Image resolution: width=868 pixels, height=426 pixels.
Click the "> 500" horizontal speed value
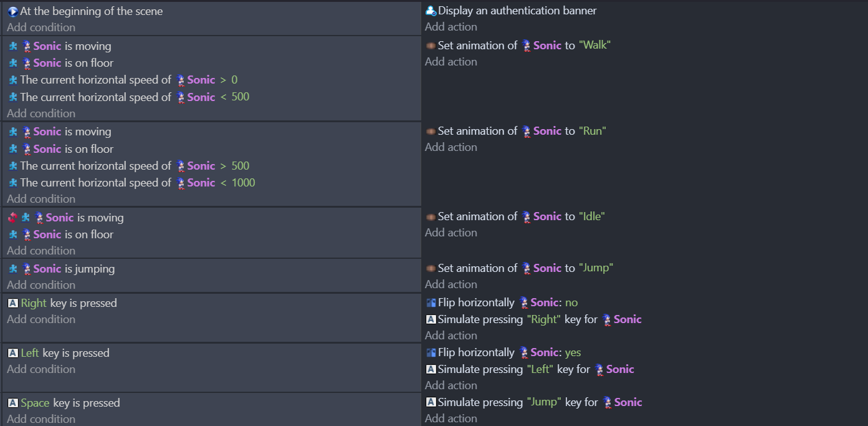pyautogui.click(x=240, y=166)
